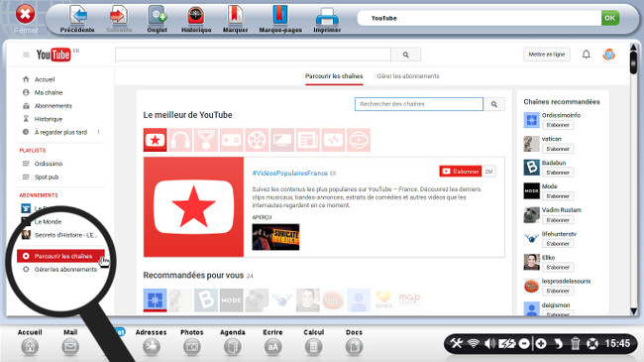Click the Précédente back arrow icon
The image size is (644, 362).
click(78, 15)
